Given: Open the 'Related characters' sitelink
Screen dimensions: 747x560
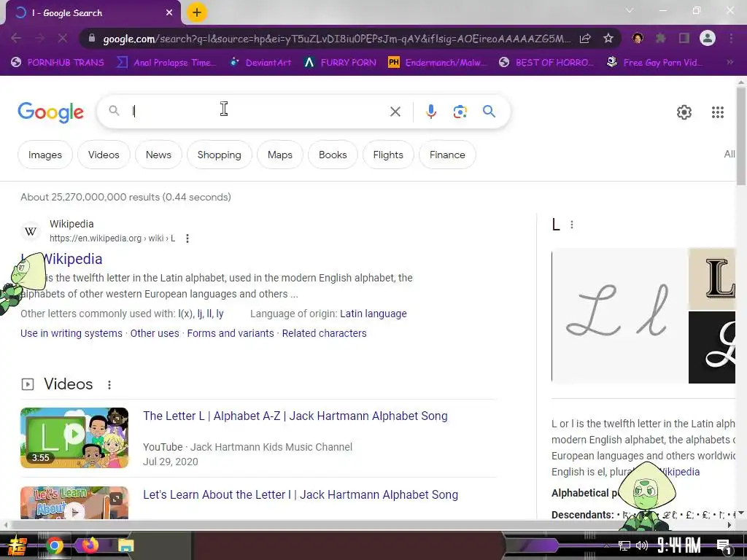Looking at the screenshot, I should (325, 333).
